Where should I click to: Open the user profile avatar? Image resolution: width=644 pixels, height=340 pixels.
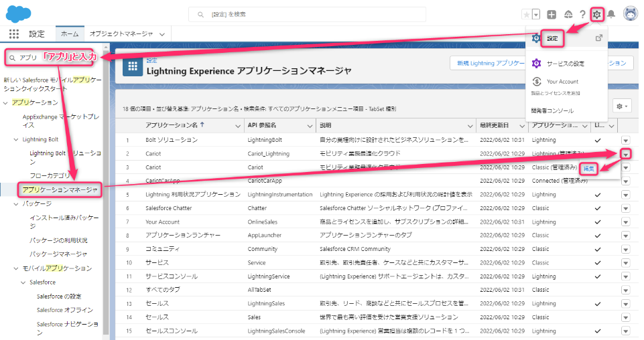(x=631, y=13)
